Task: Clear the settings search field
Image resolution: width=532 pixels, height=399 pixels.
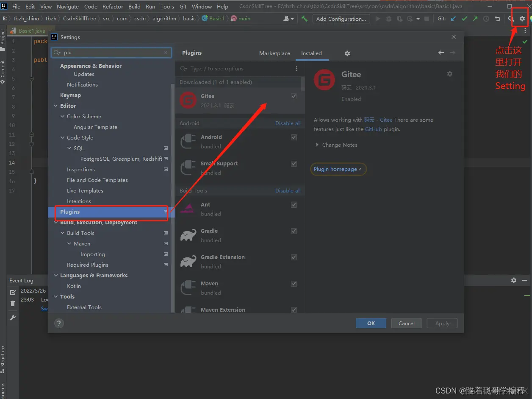Action: tap(166, 53)
